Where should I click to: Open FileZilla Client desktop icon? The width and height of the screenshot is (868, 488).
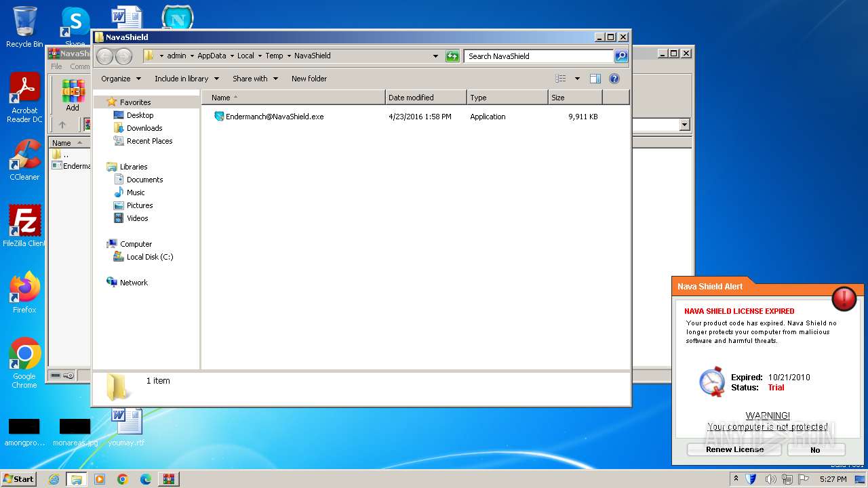[x=24, y=226]
